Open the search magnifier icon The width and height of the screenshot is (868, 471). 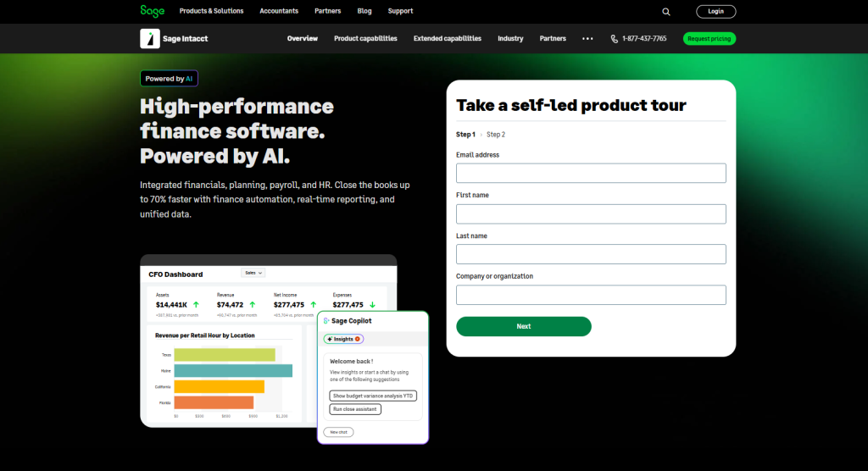[x=666, y=12]
